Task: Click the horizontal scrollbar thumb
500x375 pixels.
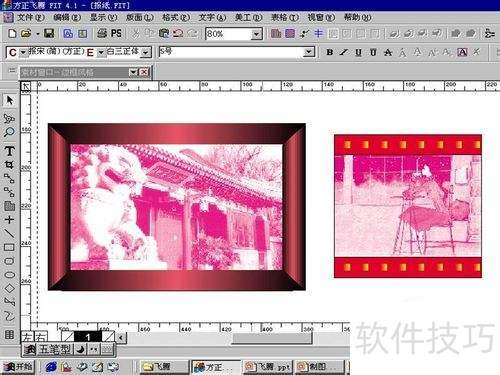Action: point(272,338)
